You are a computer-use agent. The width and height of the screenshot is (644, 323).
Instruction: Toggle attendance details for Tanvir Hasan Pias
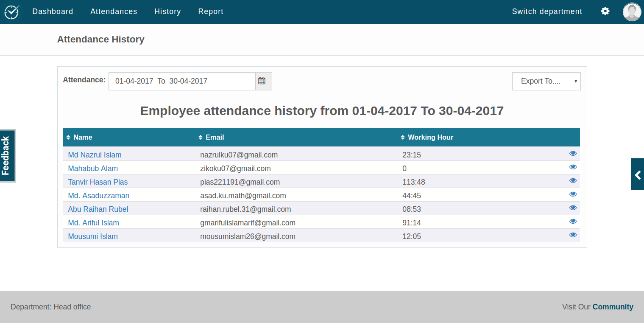[573, 180]
